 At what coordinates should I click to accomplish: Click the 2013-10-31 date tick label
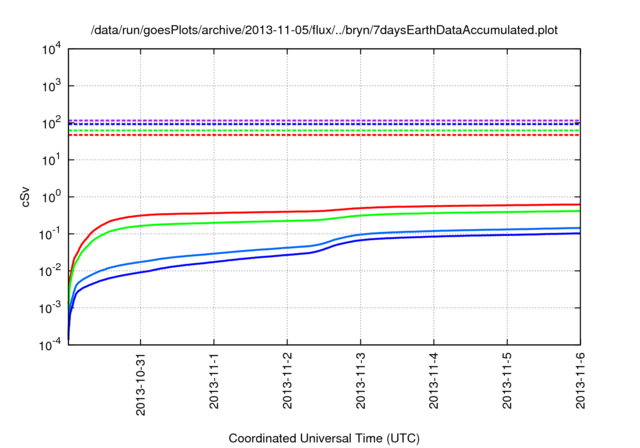[140, 384]
